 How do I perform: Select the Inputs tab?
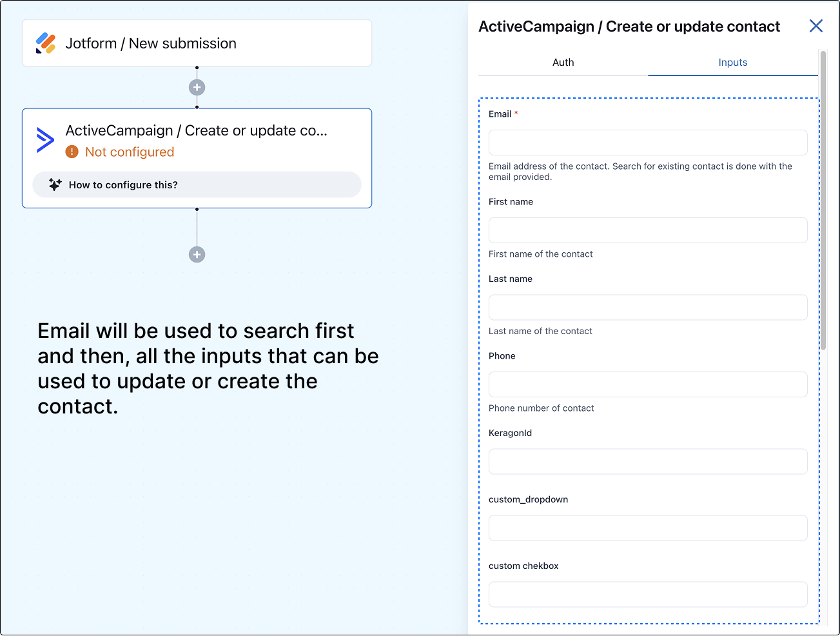[x=733, y=63]
